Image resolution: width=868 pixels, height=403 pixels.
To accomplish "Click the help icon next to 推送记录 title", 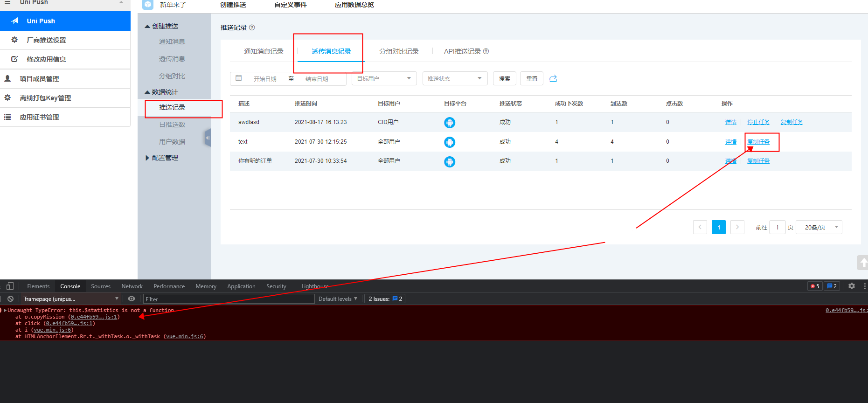I will click(252, 28).
